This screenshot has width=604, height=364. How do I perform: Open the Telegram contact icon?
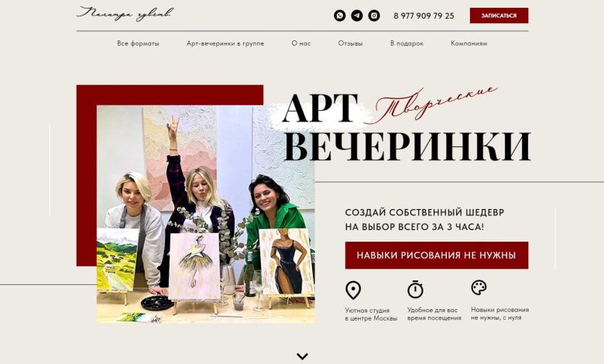point(357,15)
